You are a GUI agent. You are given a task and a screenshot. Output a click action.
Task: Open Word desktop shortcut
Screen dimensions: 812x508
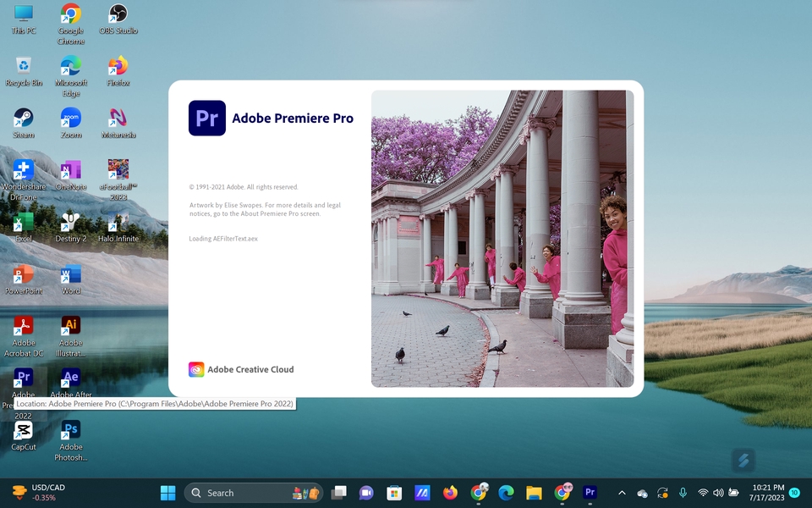[x=71, y=279]
